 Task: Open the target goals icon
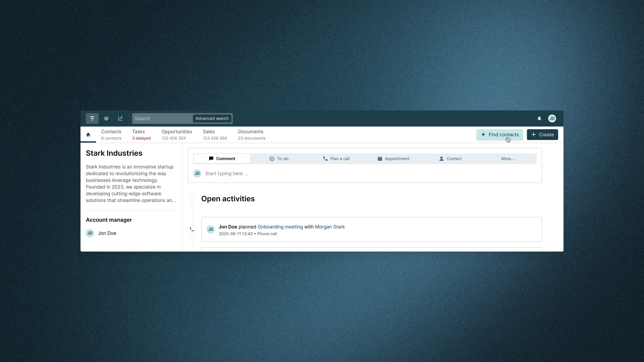tap(106, 118)
